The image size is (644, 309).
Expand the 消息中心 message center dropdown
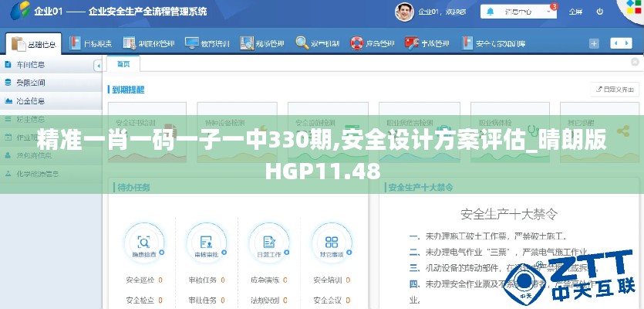518,12
